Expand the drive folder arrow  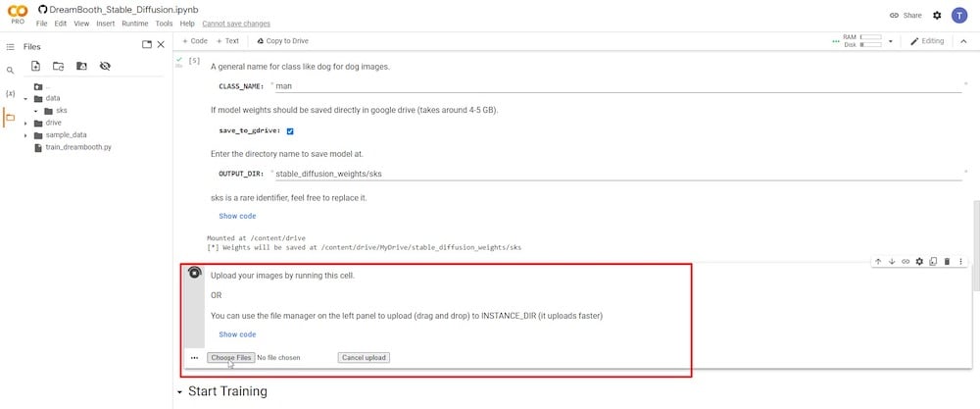click(x=25, y=124)
